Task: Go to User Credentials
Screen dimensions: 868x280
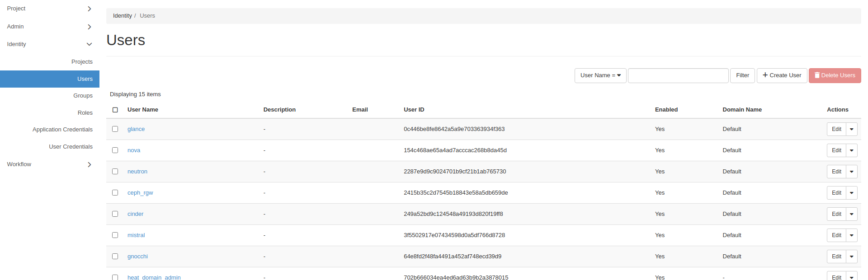Action: coord(71,147)
